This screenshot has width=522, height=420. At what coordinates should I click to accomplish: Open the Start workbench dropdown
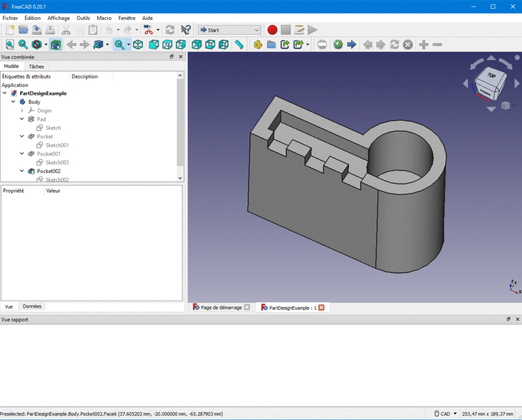tap(229, 30)
